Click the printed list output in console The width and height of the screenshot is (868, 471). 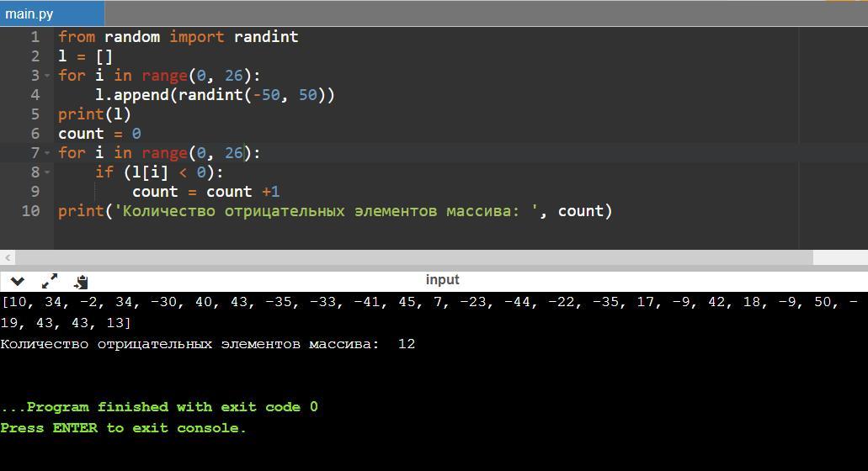[429, 312]
